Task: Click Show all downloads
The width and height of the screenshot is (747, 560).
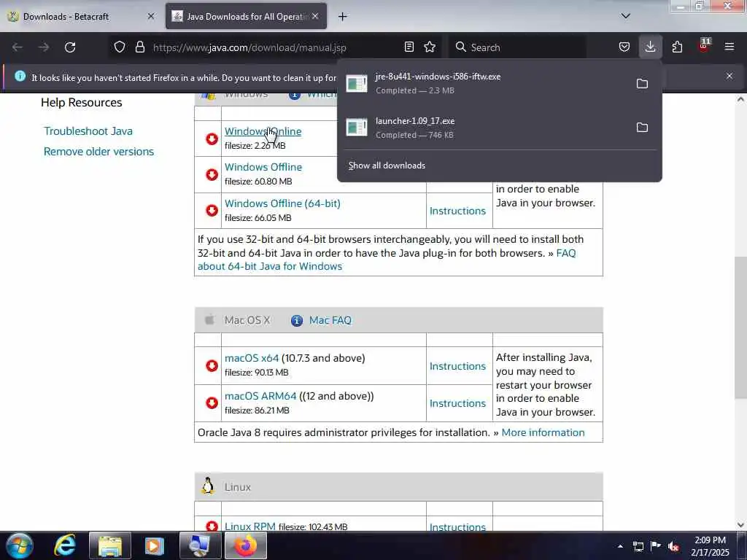Action: (x=387, y=166)
